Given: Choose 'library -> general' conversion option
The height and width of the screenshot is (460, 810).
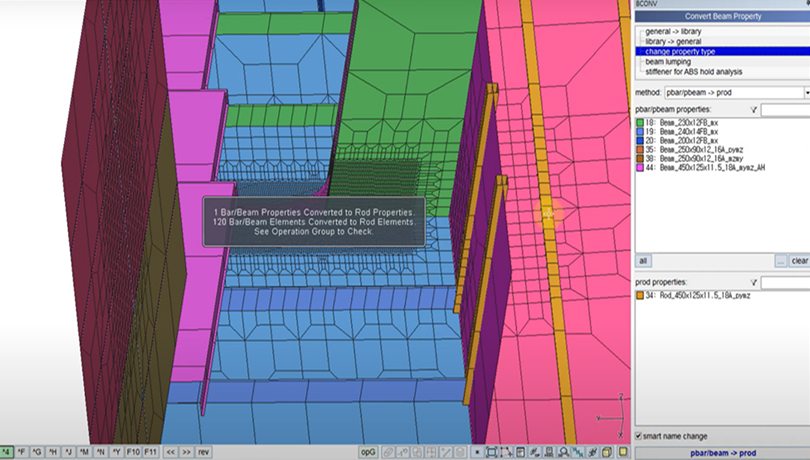Looking at the screenshot, I should (671, 41).
